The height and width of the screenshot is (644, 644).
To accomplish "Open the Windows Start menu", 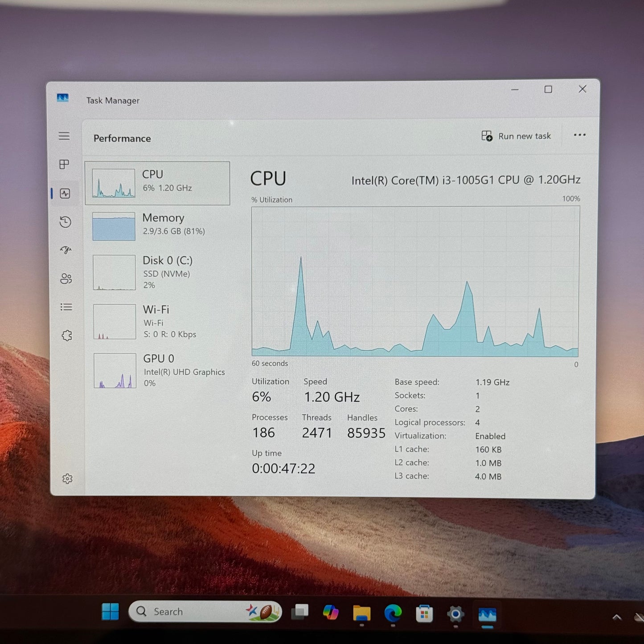I will click(x=111, y=611).
